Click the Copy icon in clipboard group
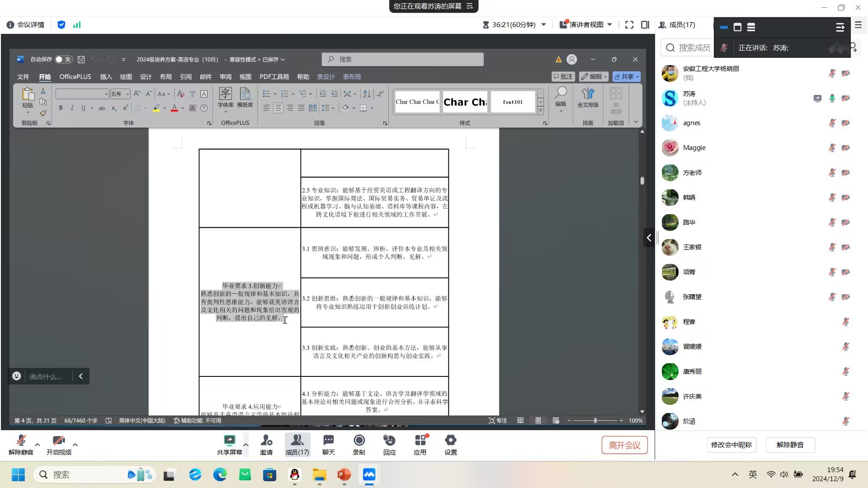The height and width of the screenshot is (488, 868). click(x=43, y=102)
